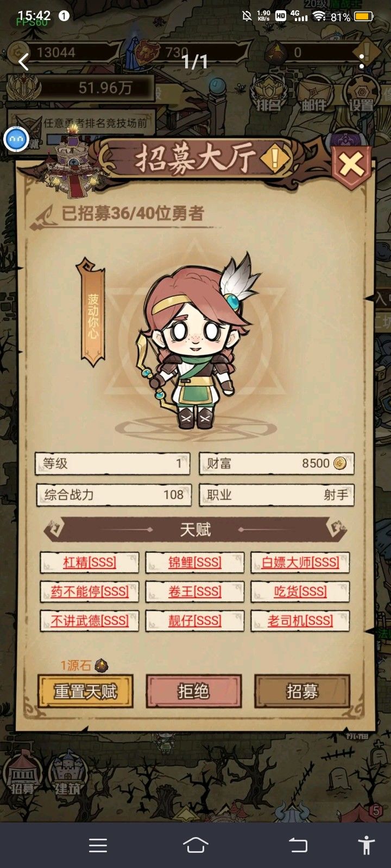Screen dimensions: 391x868
Task: Open the 卷王[SSS] talent
Action: point(195,592)
